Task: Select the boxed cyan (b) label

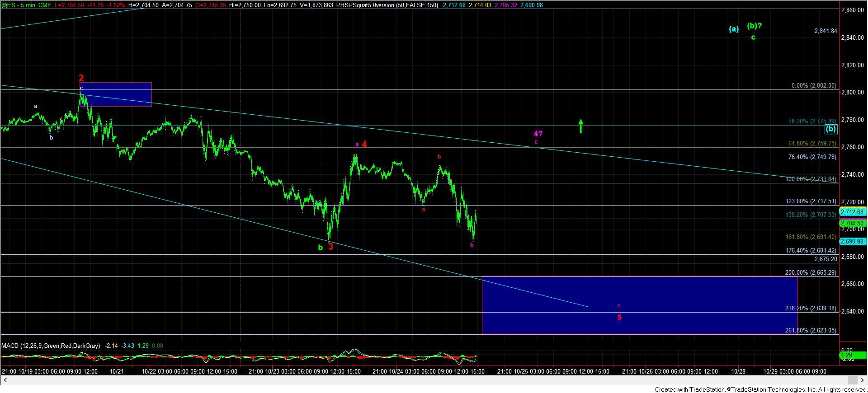Action: [x=831, y=129]
